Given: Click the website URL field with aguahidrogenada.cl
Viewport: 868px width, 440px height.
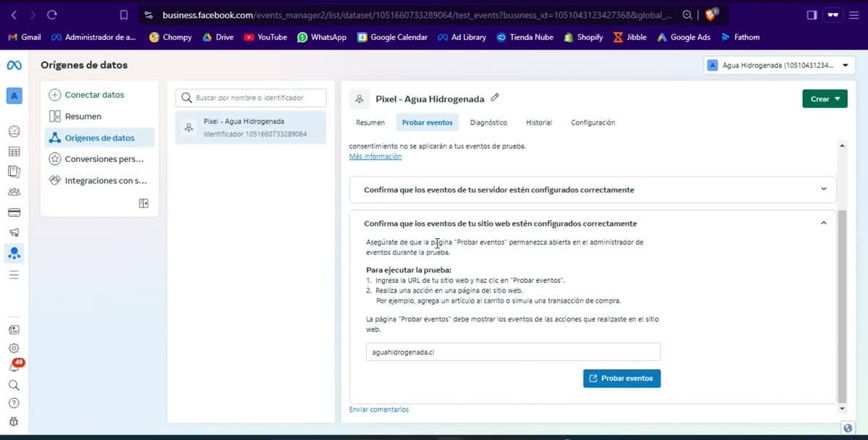Looking at the screenshot, I should (x=513, y=352).
